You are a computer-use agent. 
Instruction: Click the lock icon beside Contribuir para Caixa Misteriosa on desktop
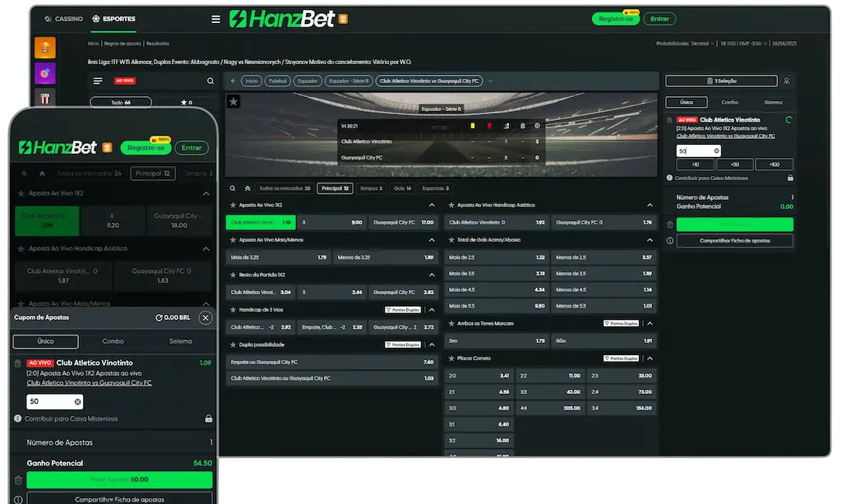pos(790,178)
